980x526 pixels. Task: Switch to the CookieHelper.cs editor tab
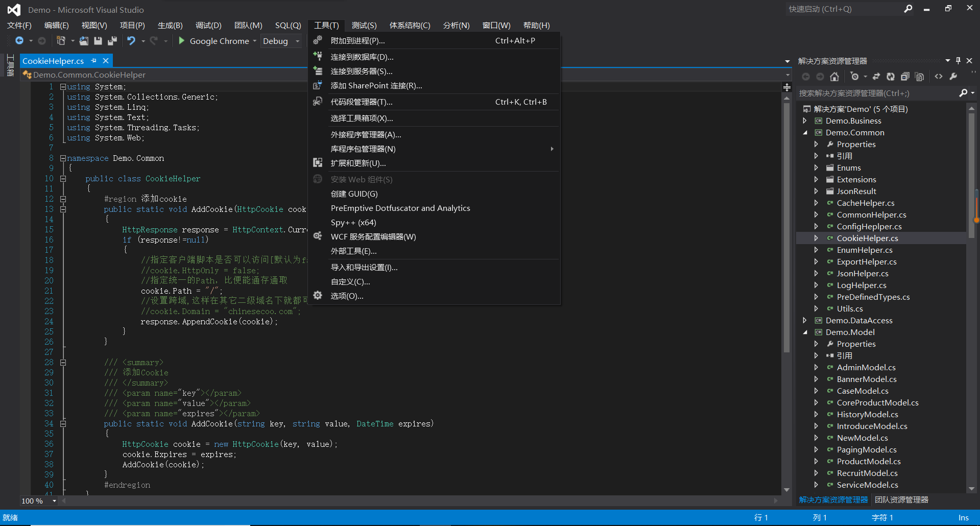pyautogui.click(x=53, y=61)
